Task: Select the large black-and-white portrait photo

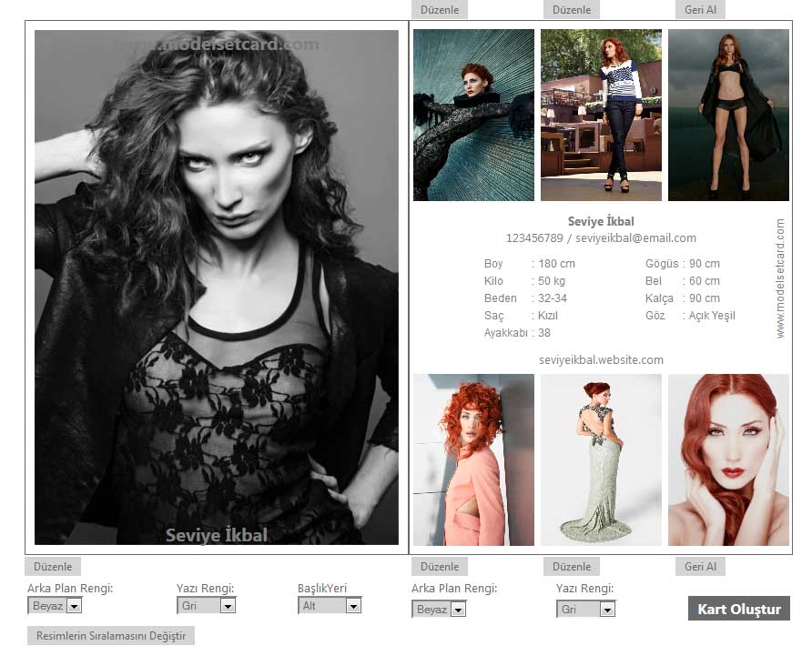Action: (x=217, y=288)
